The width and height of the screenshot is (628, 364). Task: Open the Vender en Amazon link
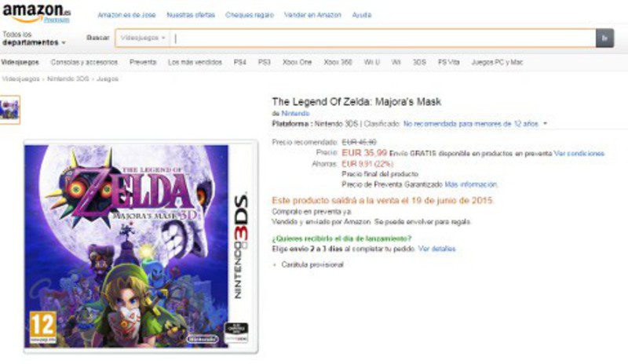point(312,15)
